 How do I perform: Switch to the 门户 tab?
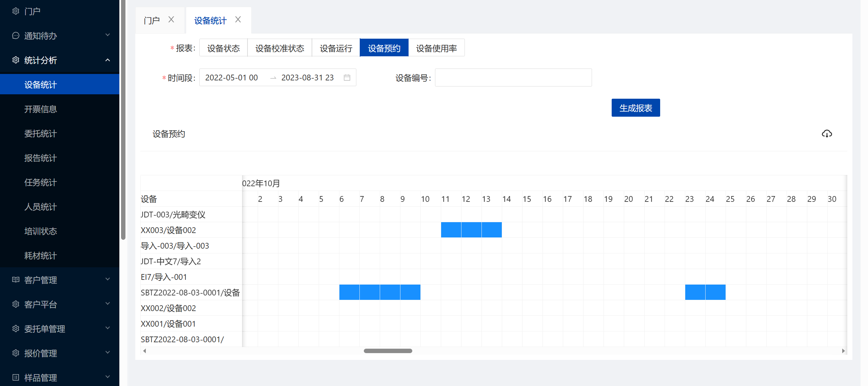coord(152,21)
